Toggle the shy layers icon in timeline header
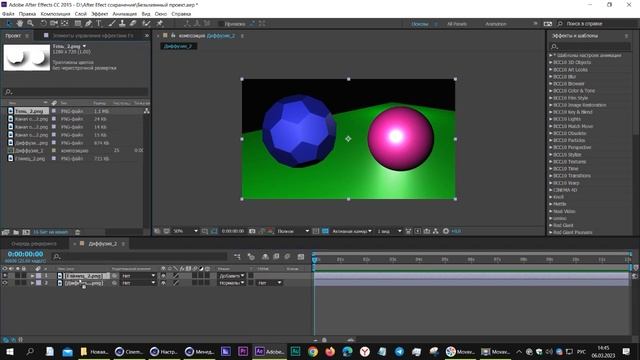The width and height of the screenshot is (640, 360). [x=265, y=257]
